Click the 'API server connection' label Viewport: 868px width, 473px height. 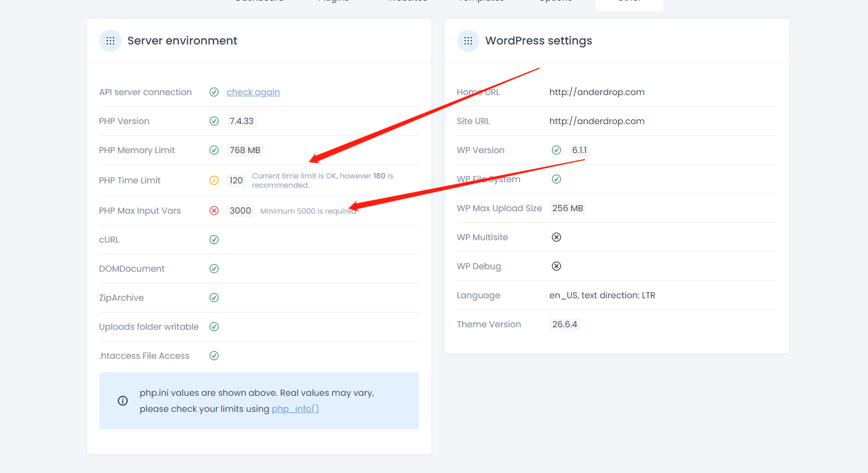146,92
